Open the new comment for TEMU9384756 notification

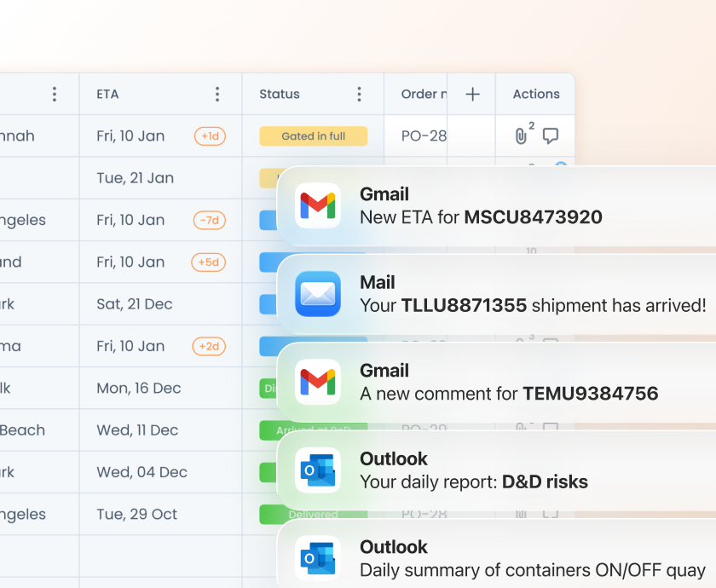[496, 382]
